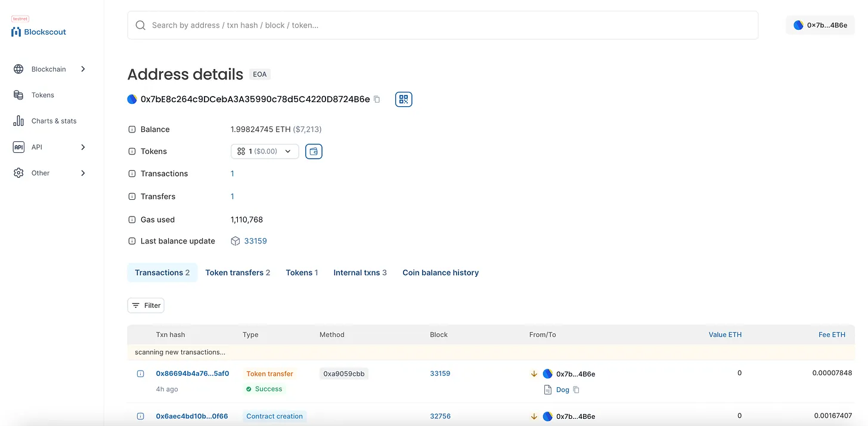Click the search magnifier icon

pyautogui.click(x=141, y=25)
